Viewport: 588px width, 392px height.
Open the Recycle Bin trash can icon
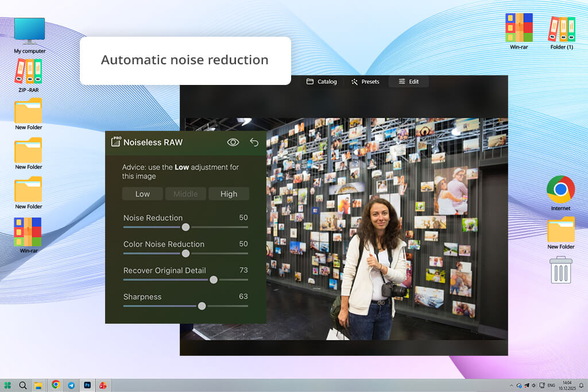point(560,270)
